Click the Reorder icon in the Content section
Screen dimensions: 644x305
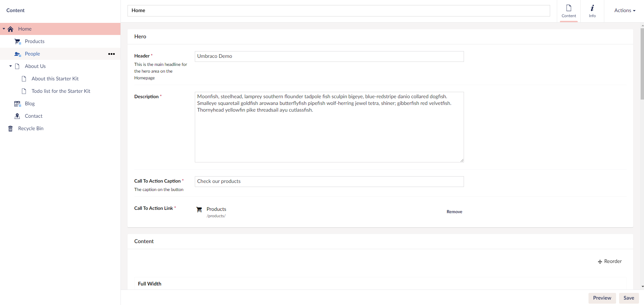click(x=600, y=261)
